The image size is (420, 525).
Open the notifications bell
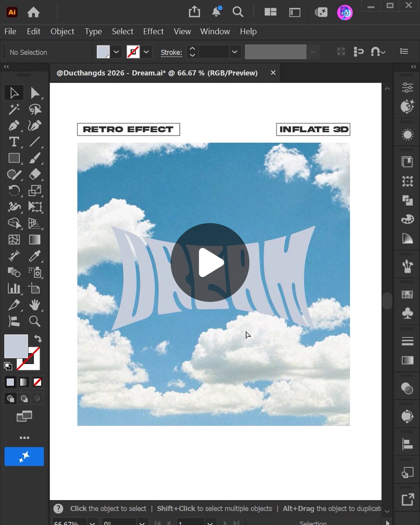click(216, 12)
